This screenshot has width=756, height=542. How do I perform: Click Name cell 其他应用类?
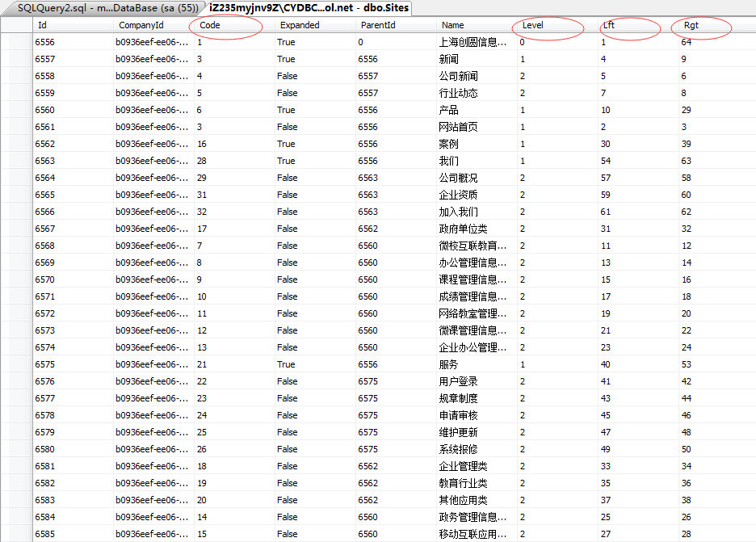[x=477, y=500]
